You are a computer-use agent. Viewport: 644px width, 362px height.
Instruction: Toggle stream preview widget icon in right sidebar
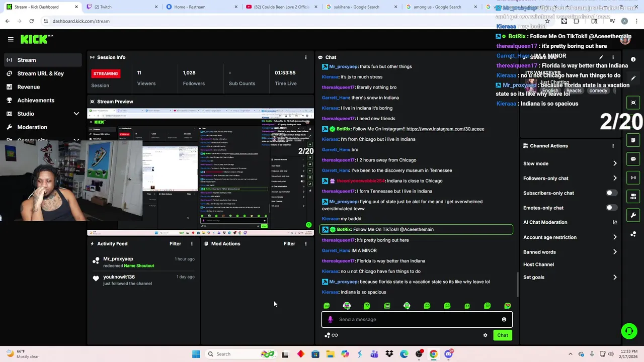tap(633, 103)
